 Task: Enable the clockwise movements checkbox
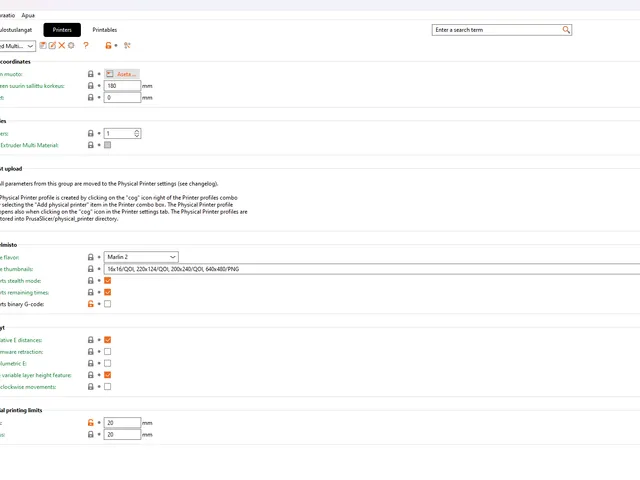[x=107, y=387]
